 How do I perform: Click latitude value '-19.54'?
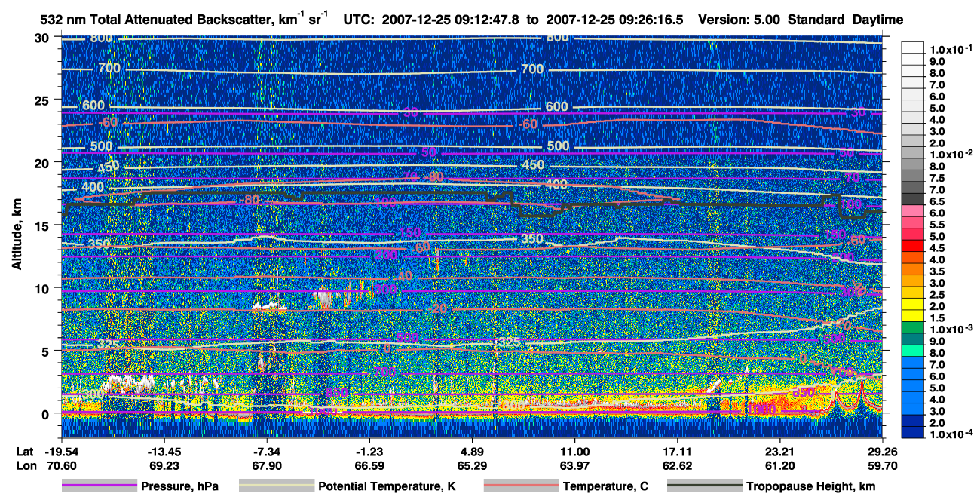coord(61,451)
